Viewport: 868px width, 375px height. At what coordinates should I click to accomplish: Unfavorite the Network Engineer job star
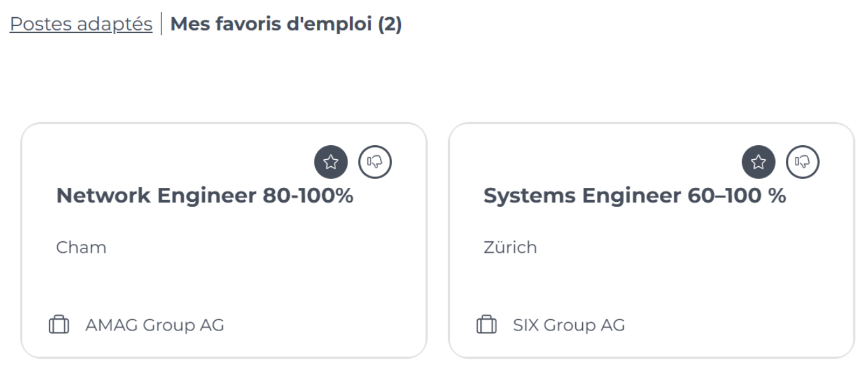click(x=331, y=162)
